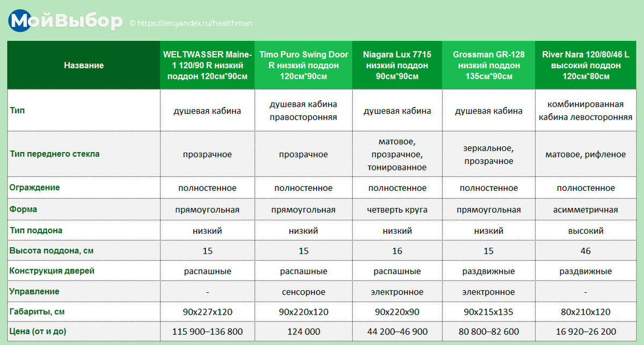Click the Конструкция дверей row label
This screenshot has height=345, width=644.
(x=52, y=271)
